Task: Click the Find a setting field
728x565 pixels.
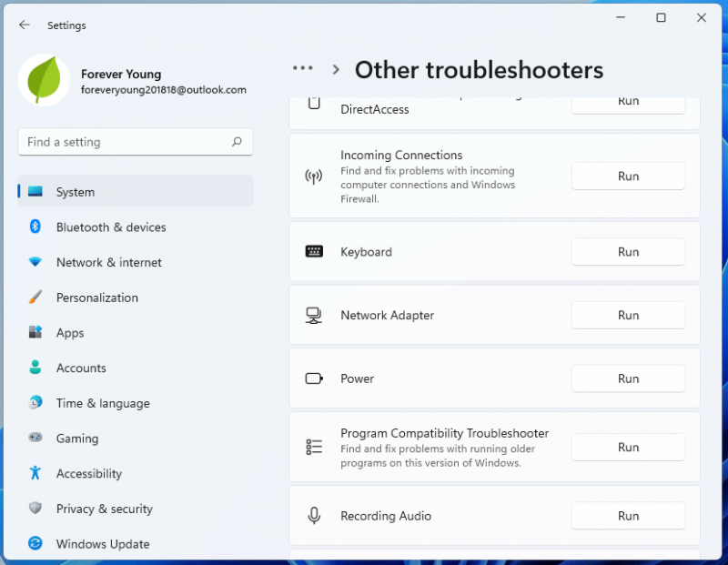Action: coord(136,142)
